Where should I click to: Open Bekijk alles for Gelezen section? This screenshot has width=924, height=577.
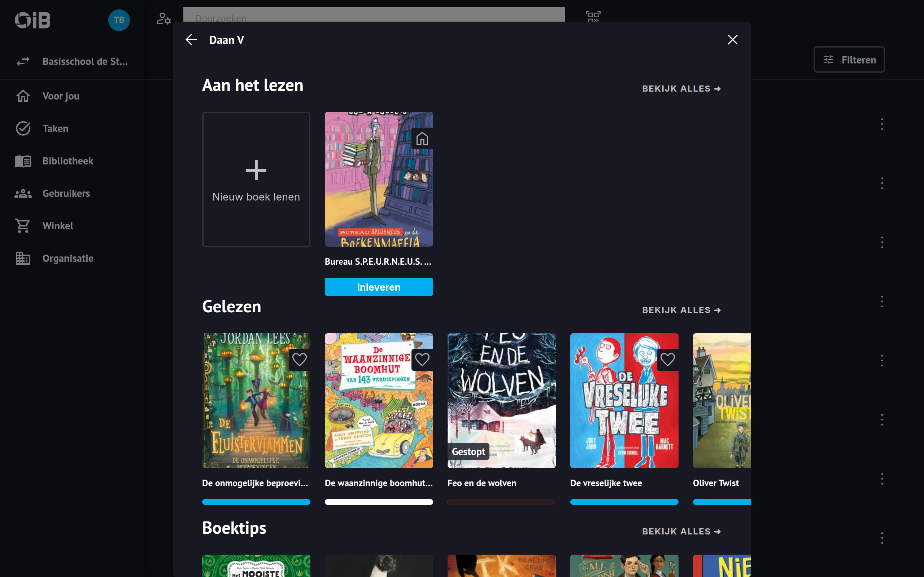[x=681, y=310]
